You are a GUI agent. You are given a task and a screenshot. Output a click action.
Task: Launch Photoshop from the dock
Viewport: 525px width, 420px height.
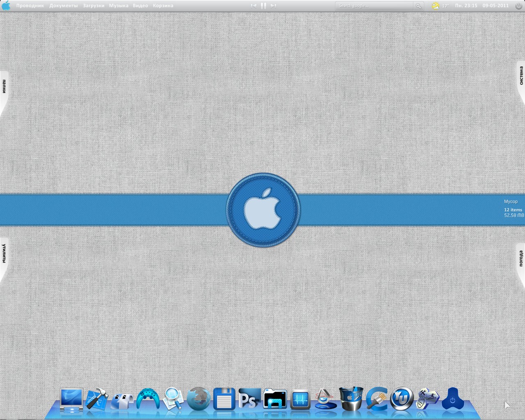tap(249, 399)
